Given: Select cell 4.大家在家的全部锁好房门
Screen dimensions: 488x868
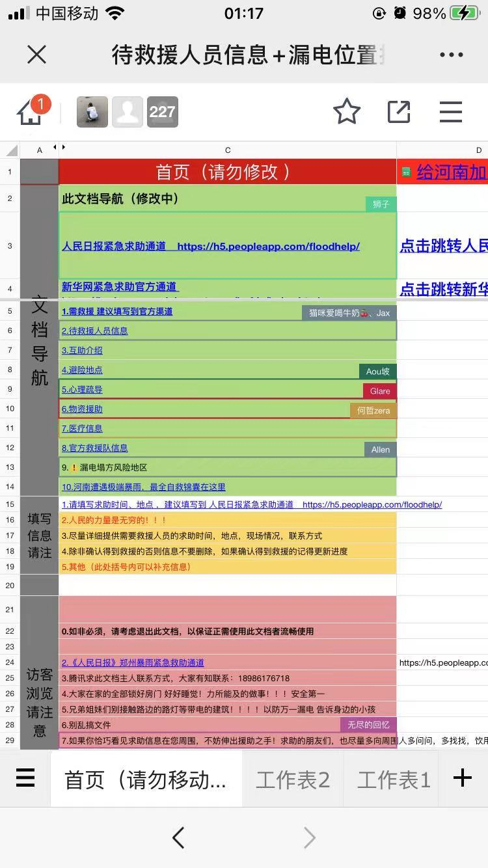Looking at the screenshot, I should pyautogui.click(x=228, y=694).
